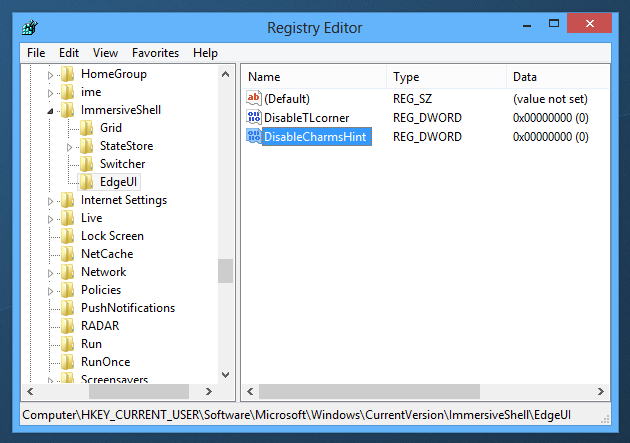Sort values by Name column header
Viewport: 630px width, 443px height.
pyautogui.click(x=314, y=77)
